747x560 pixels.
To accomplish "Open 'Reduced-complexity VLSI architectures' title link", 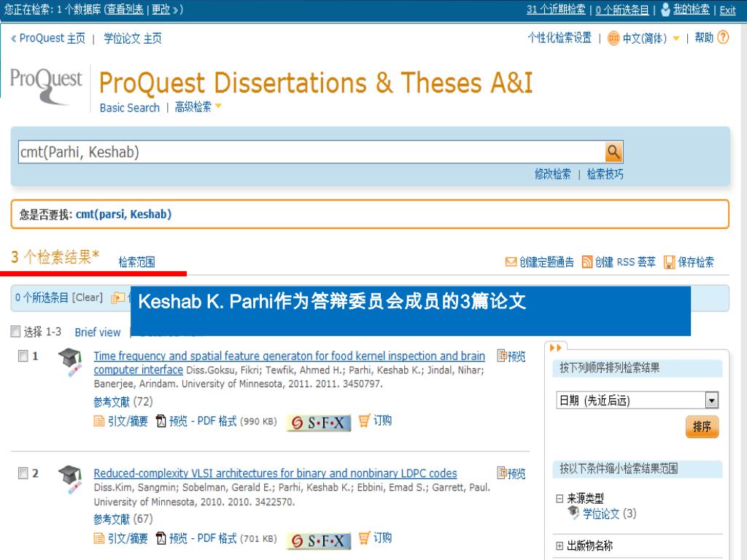I will click(275, 473).
